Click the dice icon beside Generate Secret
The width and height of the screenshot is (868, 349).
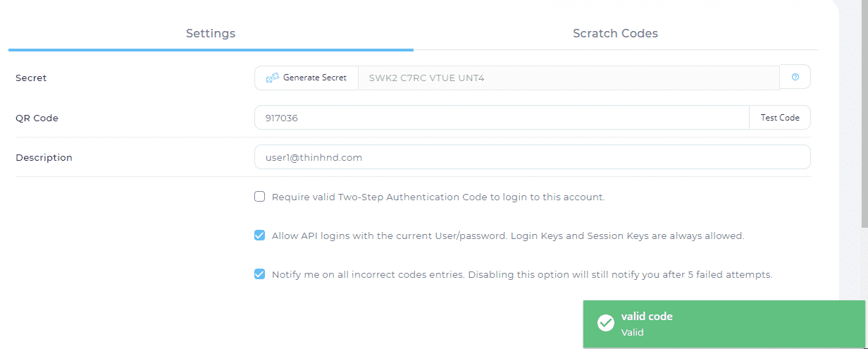(x=272, y=78)
